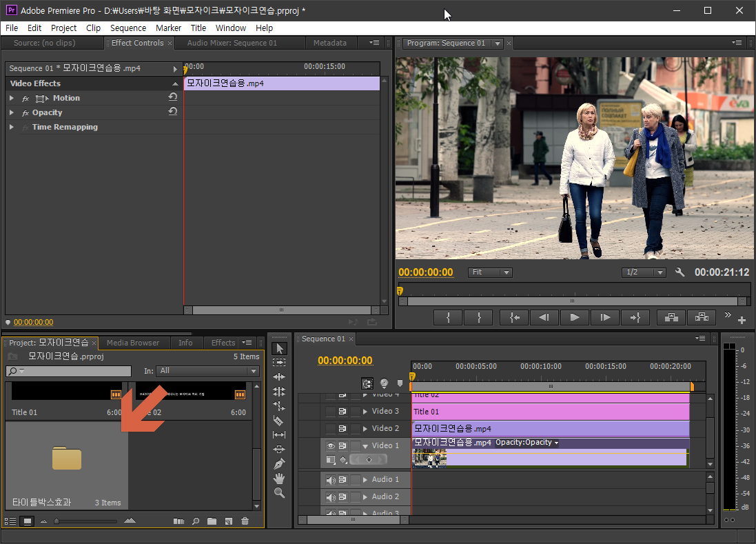Screen dimensions: 756x544
Task: Toggle sync lock on Video 3
Action: (x=343, y=412)
